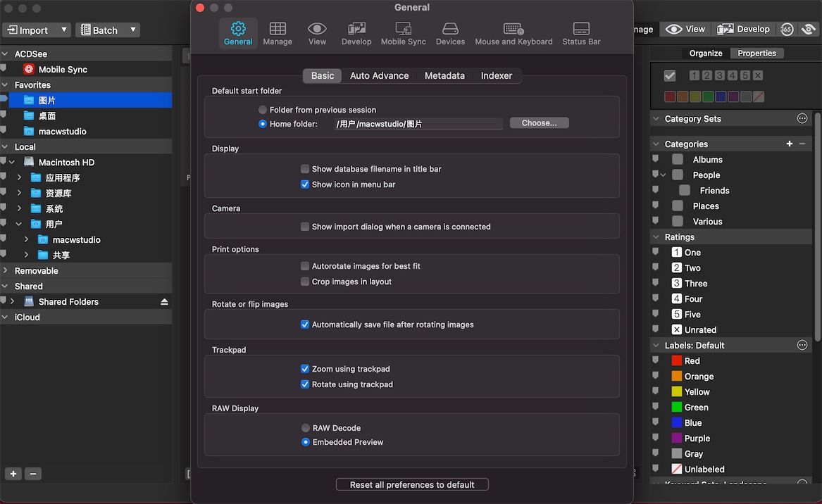Switch to the Auto Advance tab

click(379, 75)
